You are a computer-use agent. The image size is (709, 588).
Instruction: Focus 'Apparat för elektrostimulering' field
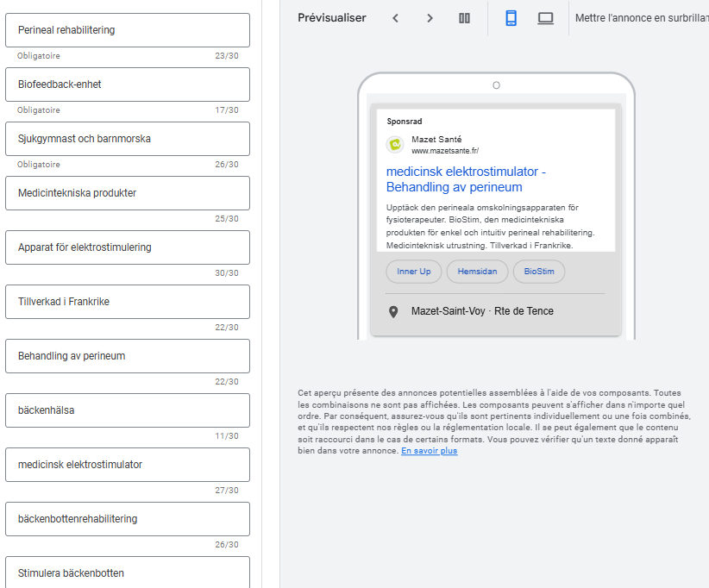coord(128,247)
